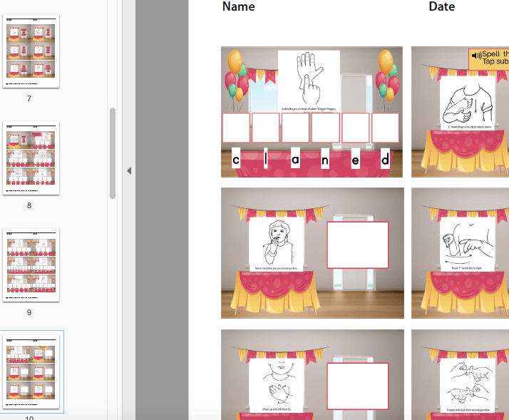Open page 7 thumbnail
509x420 pixels.
tap(31, 51)
